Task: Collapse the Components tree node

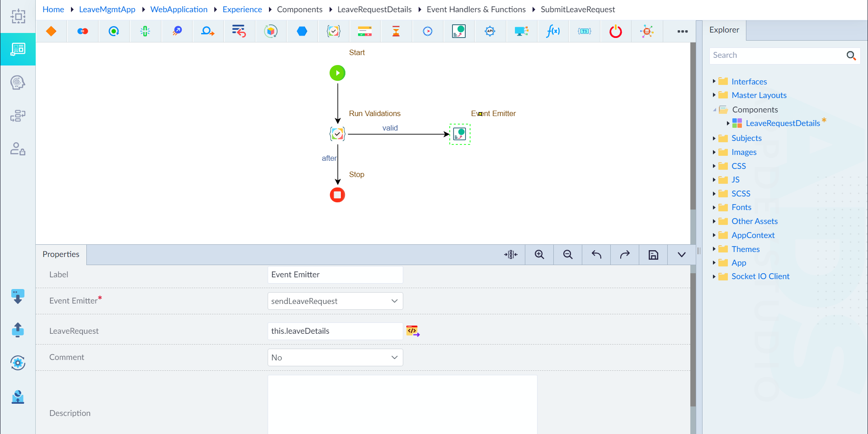Action: (714, 110)
